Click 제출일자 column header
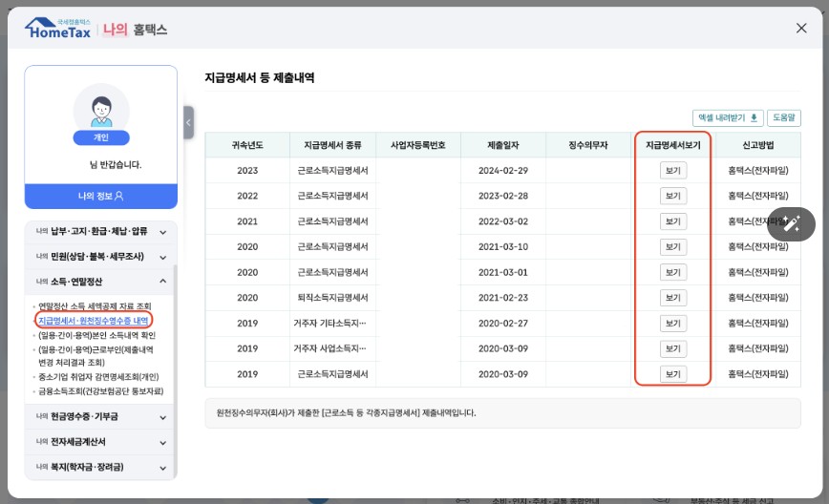The image size is (829, 504). coord(503,145)
